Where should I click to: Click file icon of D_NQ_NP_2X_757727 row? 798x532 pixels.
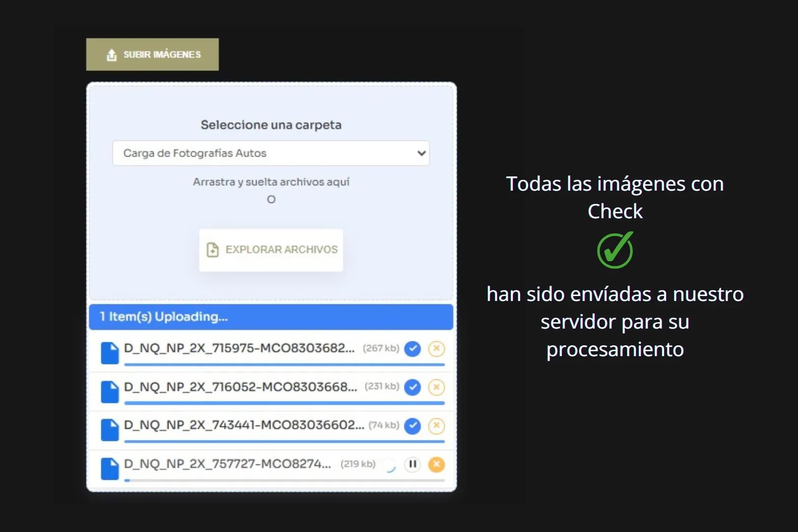[x=110, y=468]
